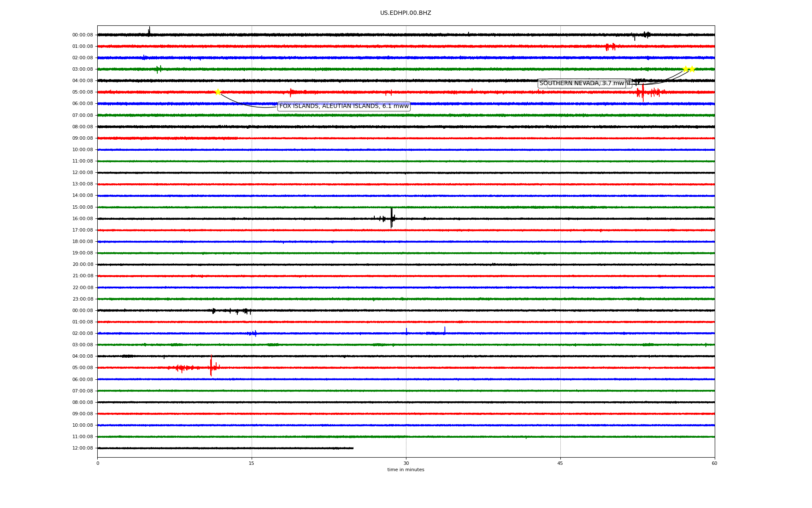Click the 20:00:08 row time label
This screenshot has height=508, width=812.
point(82,265)
